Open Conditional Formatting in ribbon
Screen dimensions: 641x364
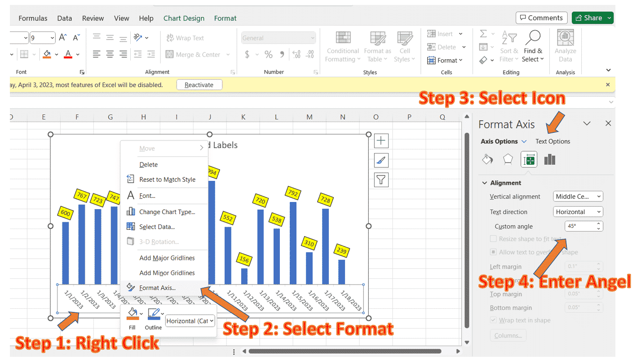point(343,47)
